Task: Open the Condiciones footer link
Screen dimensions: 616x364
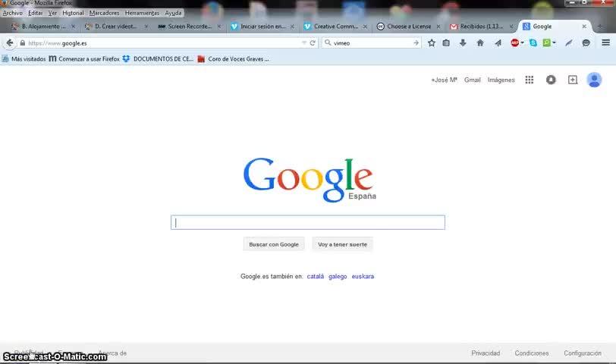Action: [532, 353]
